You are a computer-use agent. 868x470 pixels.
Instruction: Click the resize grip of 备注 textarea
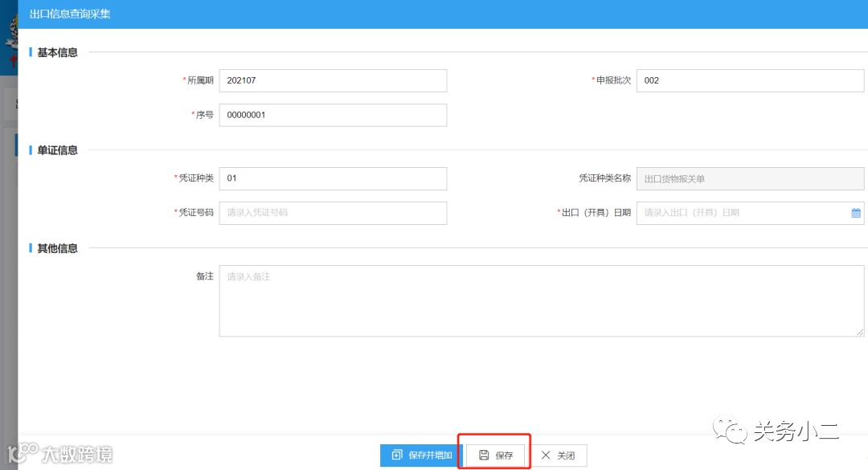tap(860, 332)
